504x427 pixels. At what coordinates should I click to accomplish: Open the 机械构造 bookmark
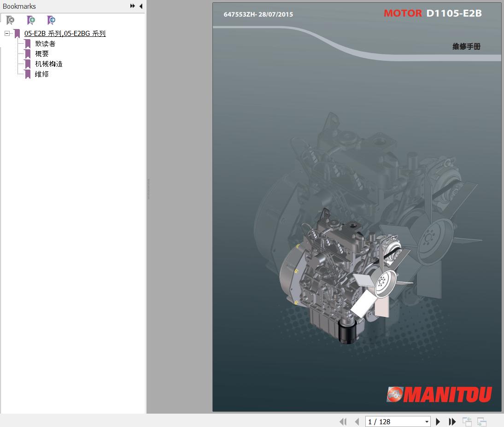click(x=49, y=64)
